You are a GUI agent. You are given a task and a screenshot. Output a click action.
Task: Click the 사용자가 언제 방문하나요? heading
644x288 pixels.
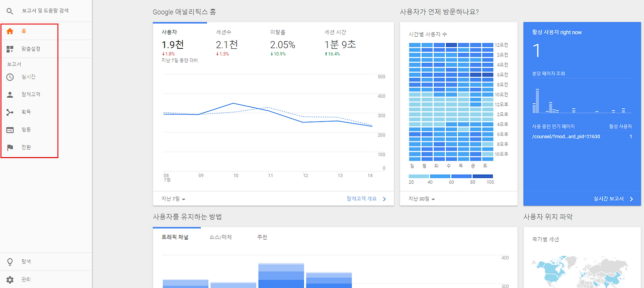point(439,12)
